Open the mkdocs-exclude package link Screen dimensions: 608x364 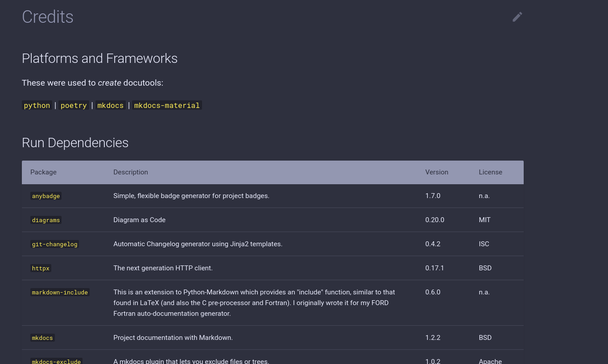(56, 361)
